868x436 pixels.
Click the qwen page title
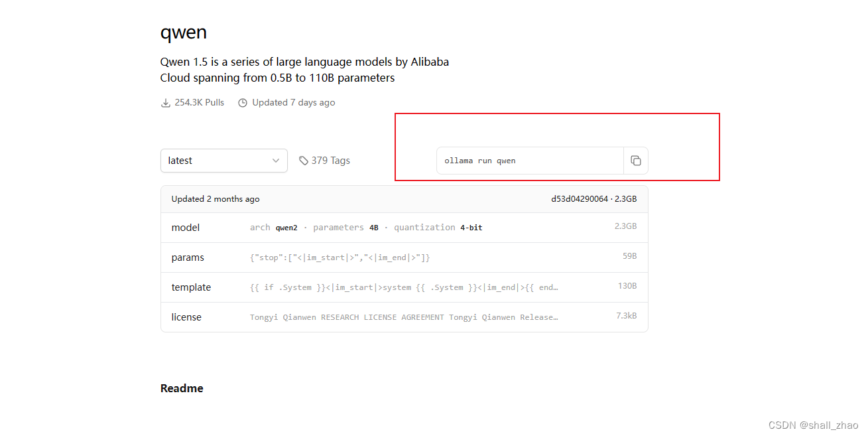(x=184, y=33)
